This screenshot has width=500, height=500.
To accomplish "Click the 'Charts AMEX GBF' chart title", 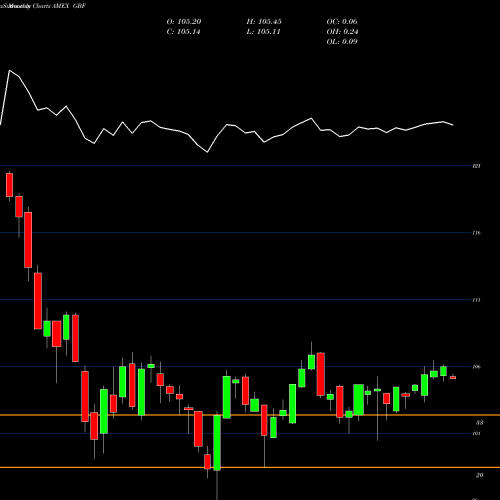I will [58, 6].
